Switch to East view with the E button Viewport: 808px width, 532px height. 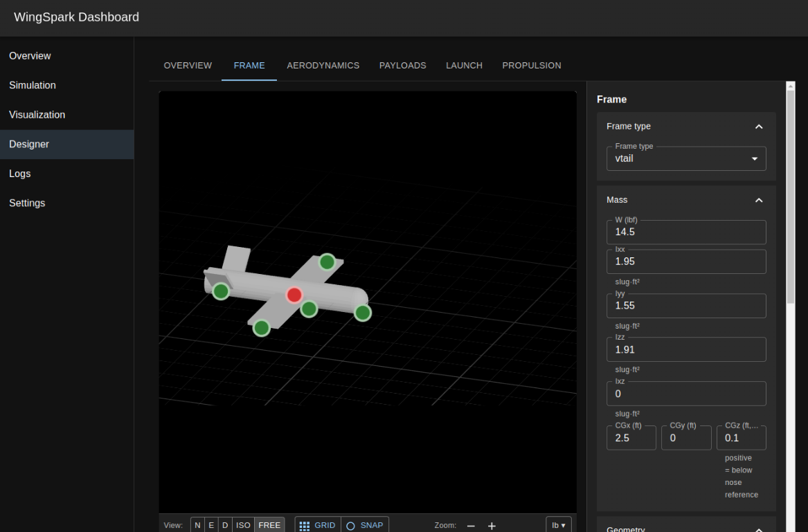[211, 525]
